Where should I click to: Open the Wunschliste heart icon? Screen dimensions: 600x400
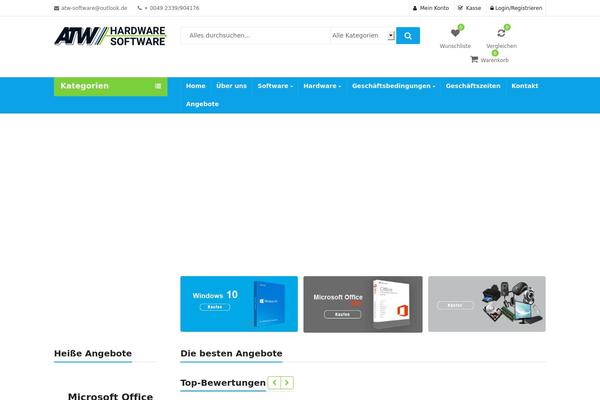coord(455,33)
